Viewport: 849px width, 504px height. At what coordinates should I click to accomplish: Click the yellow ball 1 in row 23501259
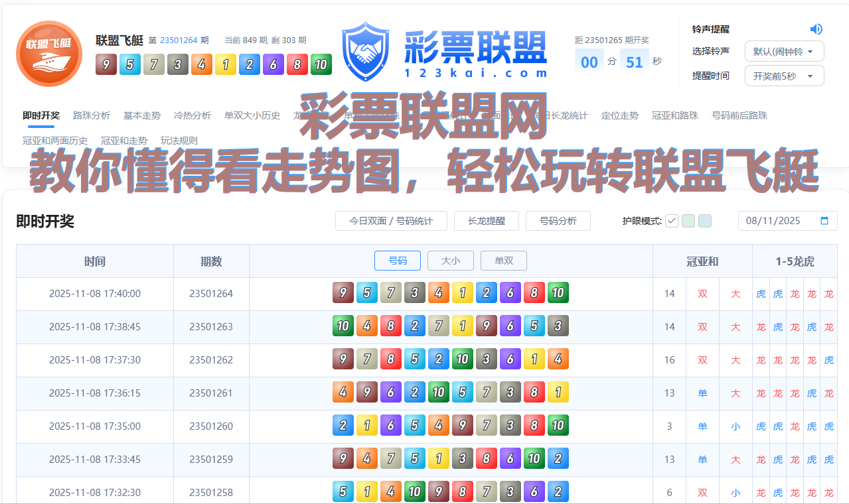[439, 458]
